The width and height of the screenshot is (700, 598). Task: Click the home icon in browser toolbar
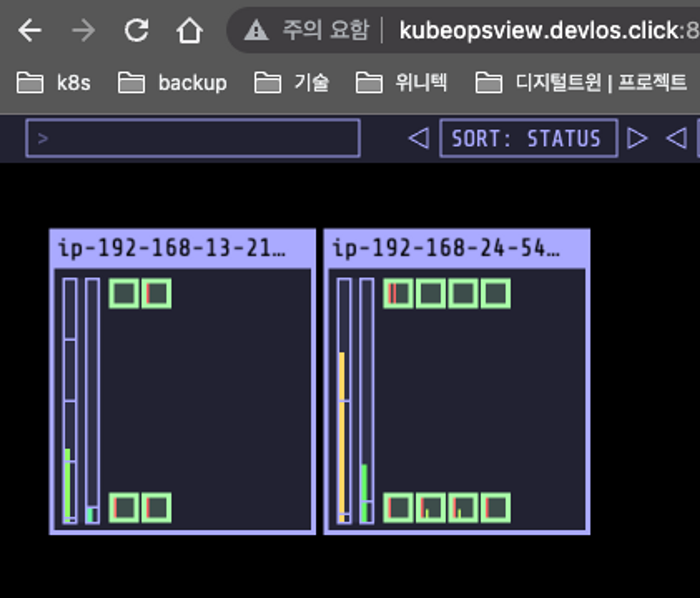189,31
